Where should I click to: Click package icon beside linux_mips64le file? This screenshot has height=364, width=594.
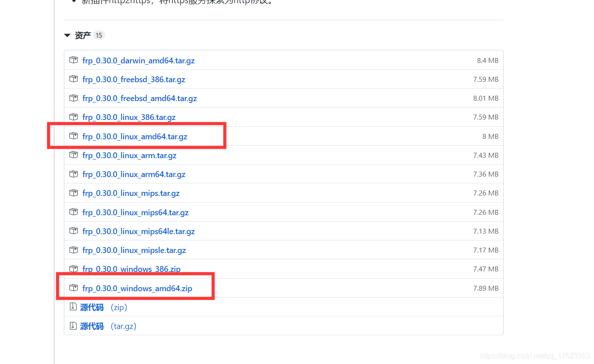(x=73, y=231)
